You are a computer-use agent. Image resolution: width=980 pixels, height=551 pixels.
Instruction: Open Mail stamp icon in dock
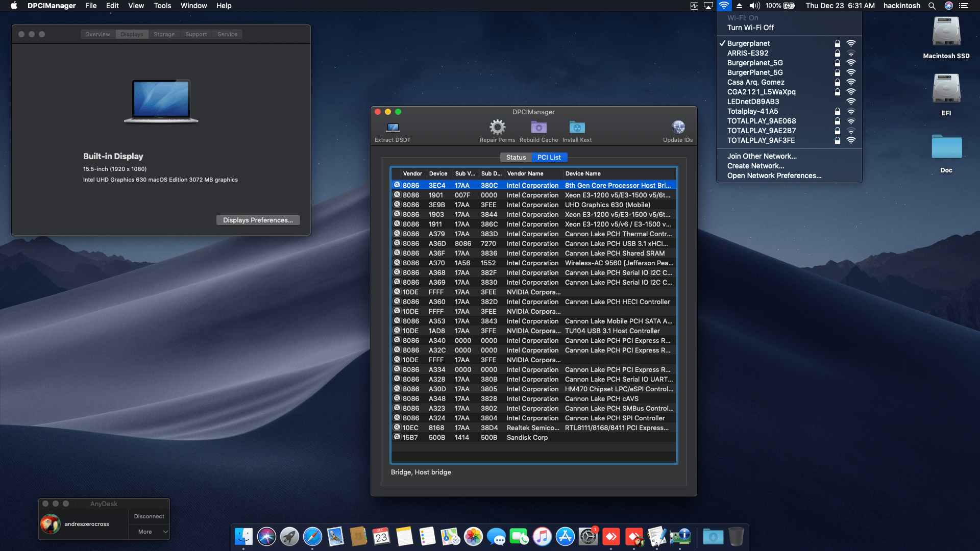[335, 536]
